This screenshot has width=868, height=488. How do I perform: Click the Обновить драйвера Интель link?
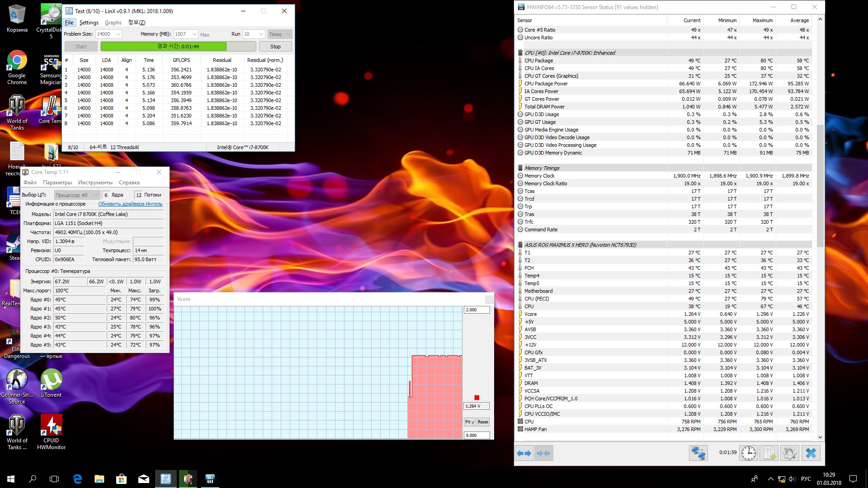pos(130,204)
